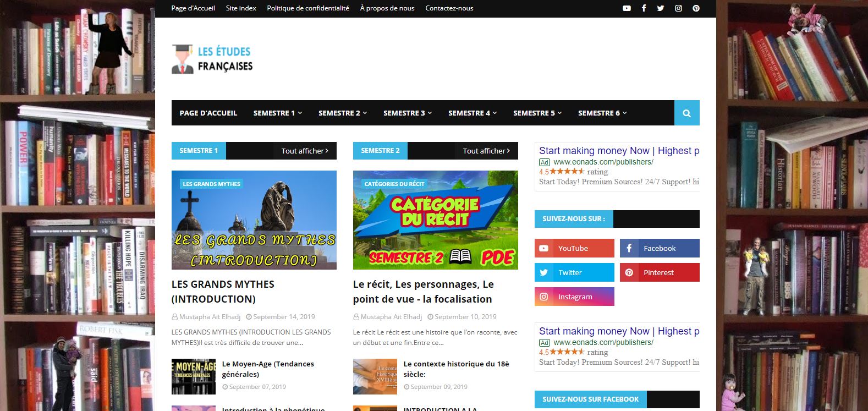Click Tout afficher for Semestre 2
This screenshot has width=868, height=411.
tap(486, 151)
